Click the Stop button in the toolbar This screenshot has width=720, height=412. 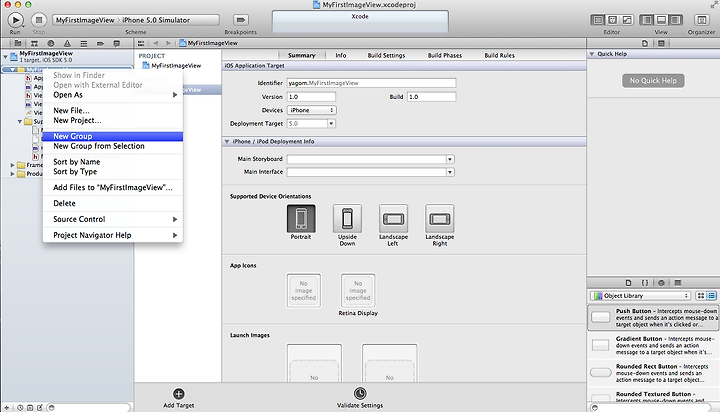pos(39,20)
